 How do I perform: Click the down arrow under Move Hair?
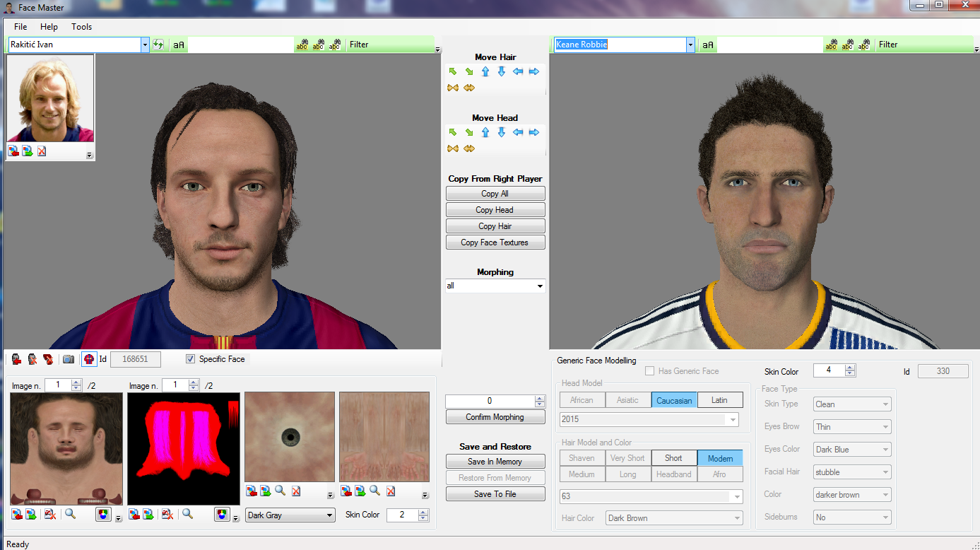pos(502,71)
